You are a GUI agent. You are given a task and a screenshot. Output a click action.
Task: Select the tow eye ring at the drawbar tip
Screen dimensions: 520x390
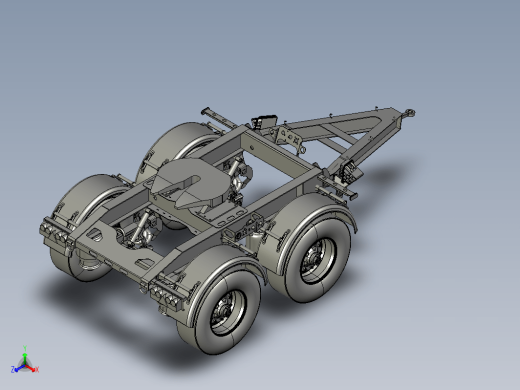coord(410,113)
